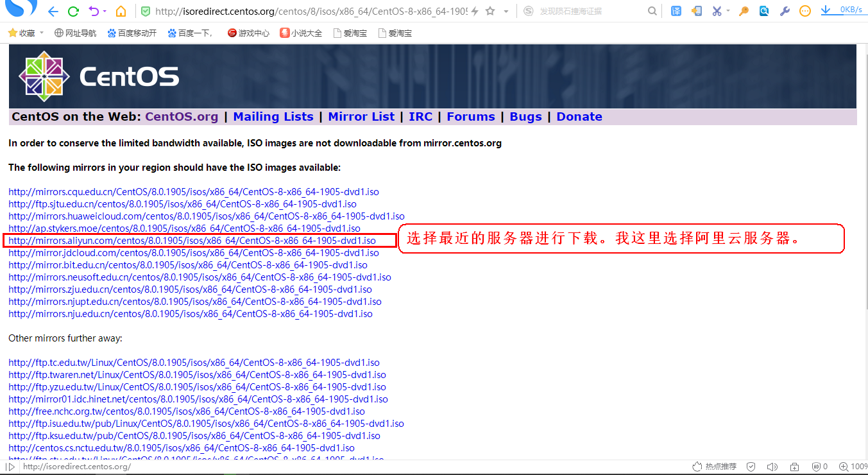Reload the page with the green refresh icon
This screenshot has width=868, height=475.
pos(73,12)
